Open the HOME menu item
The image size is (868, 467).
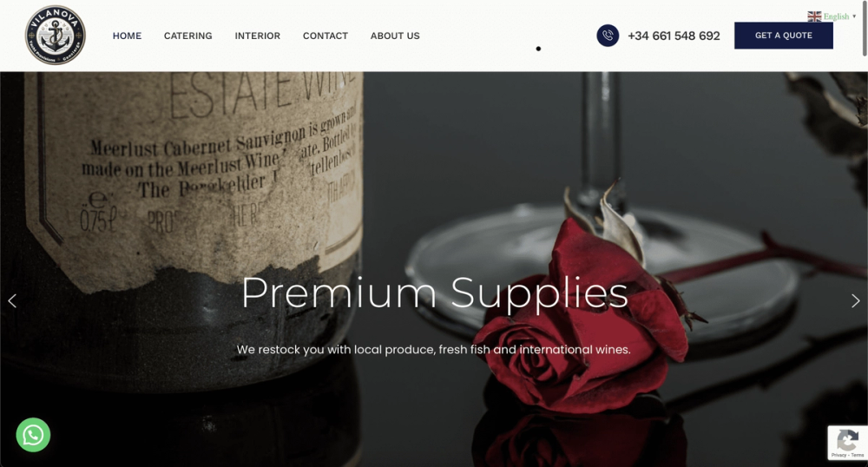[x=127, y=36]
